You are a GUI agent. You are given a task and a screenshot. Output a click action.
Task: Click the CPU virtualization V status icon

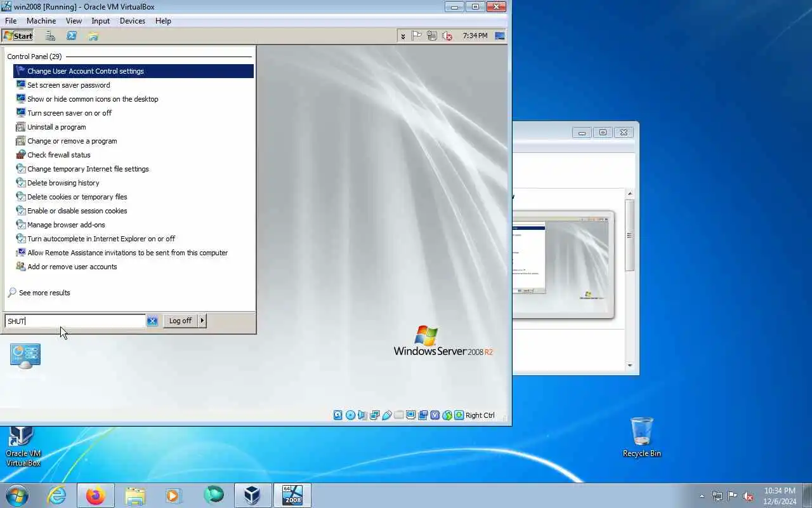[x=435, y=415]
